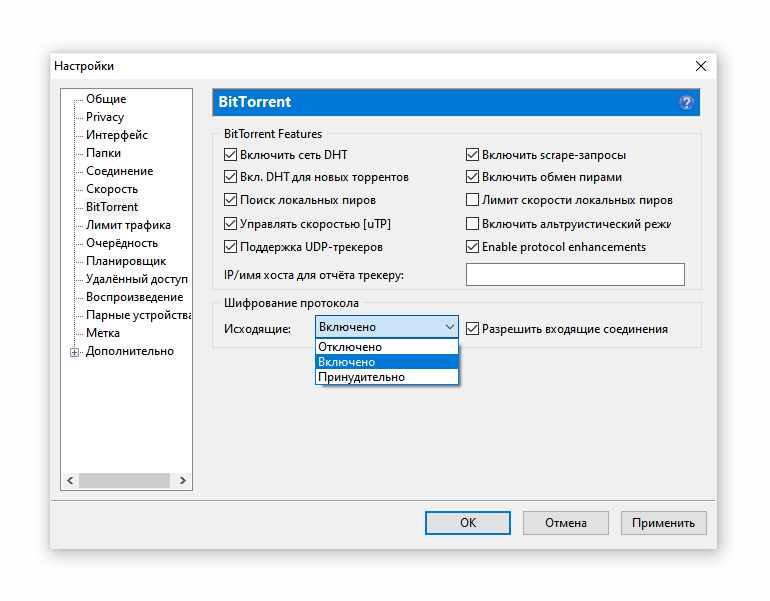This screenshot has width=770, height=601.
Task: Click the tree horizontal scrollbar thumb
Action: [x=124, y=480]
